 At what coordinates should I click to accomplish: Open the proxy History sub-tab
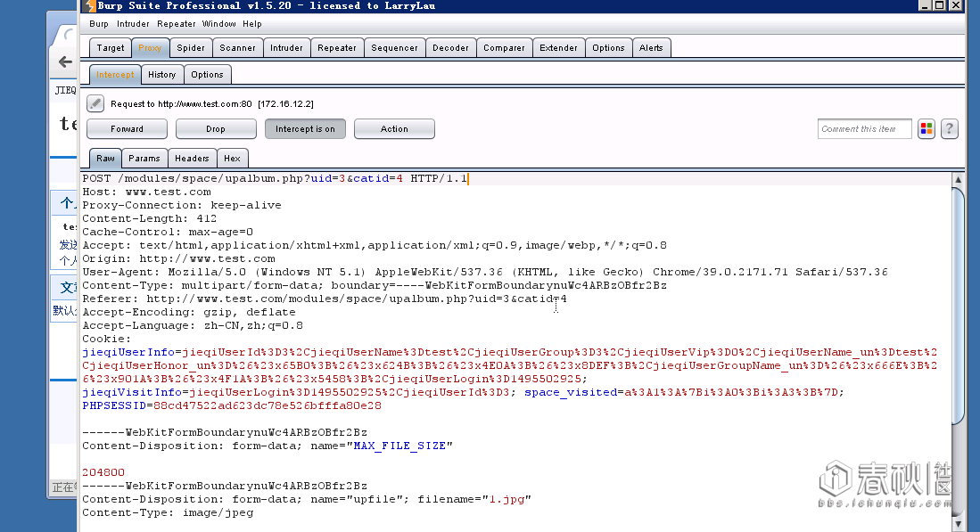point(162,74)
